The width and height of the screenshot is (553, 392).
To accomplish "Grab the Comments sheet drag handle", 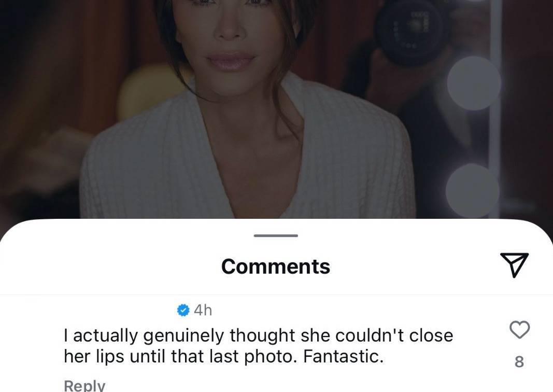I will 276,236.
